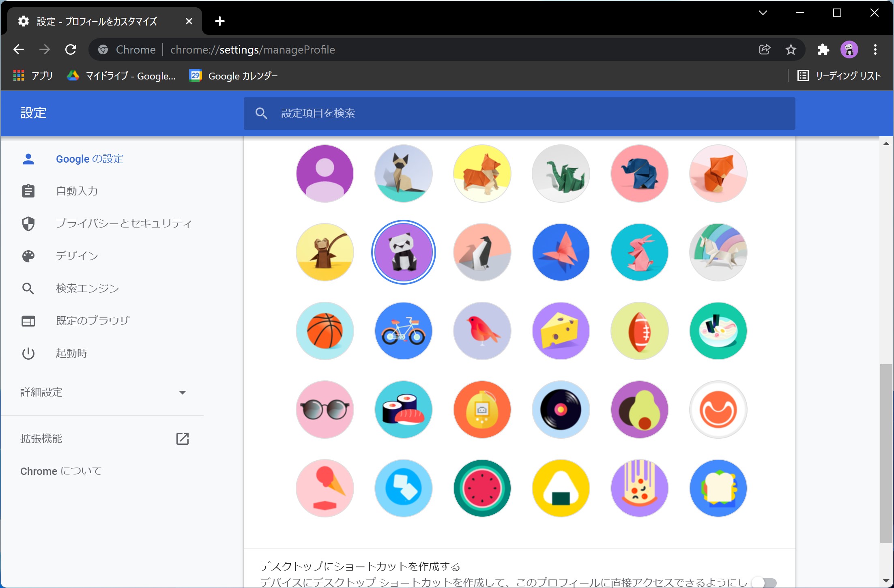Share this page icon in address bar

(765, 49)
